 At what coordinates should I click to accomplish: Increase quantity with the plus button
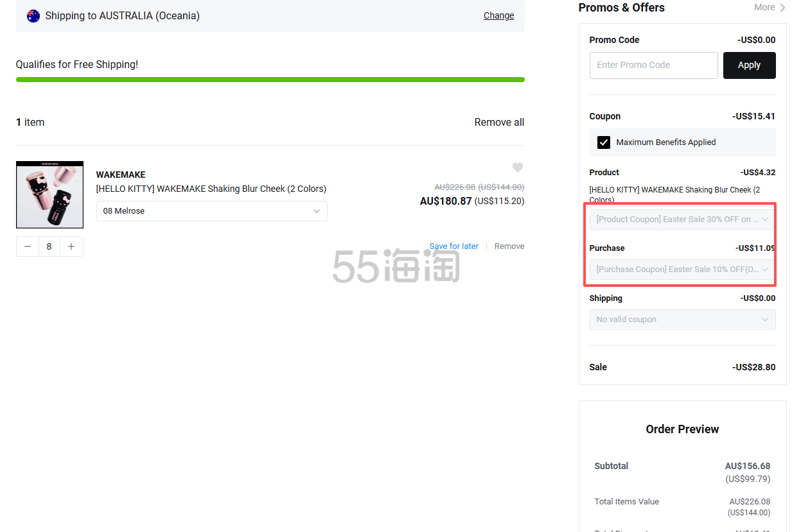(71, 246)
